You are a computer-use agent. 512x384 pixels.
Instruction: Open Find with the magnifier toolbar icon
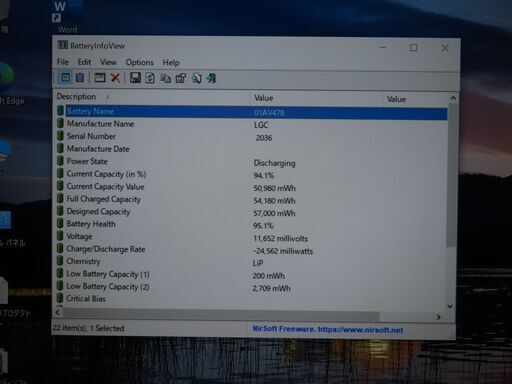click(196, 78)
